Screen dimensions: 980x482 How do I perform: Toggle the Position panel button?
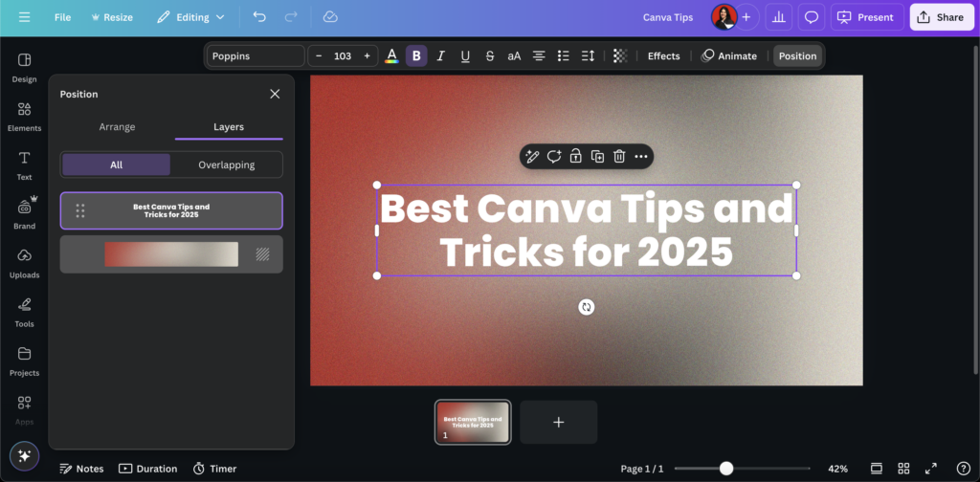(x=797, y=56)
